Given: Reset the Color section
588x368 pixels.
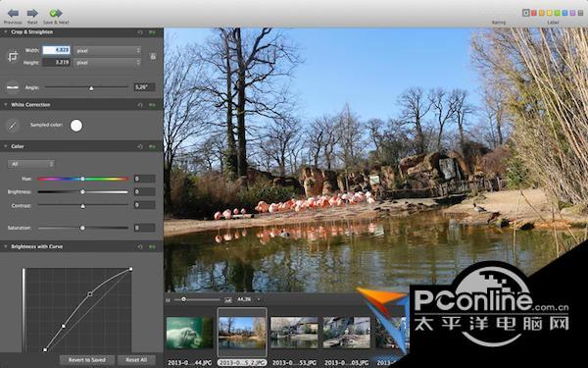Looking at the screenshot, I should pos(140,146).
